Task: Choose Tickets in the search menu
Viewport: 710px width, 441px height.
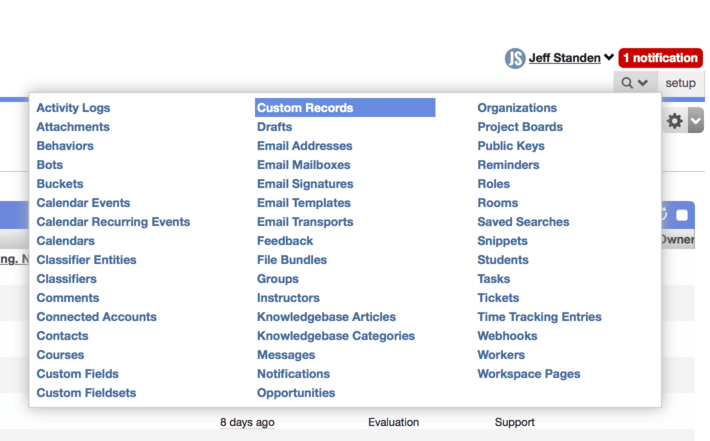Action: point(498,298)
